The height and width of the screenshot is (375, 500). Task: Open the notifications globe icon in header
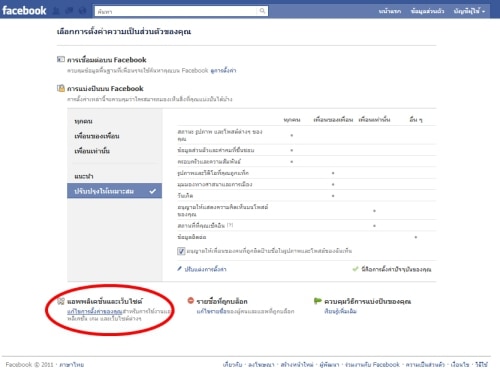[82, 11]
